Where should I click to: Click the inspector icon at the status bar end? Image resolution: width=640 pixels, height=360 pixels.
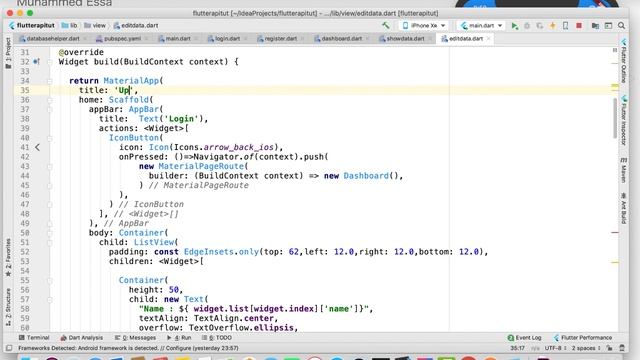(622, 348)
